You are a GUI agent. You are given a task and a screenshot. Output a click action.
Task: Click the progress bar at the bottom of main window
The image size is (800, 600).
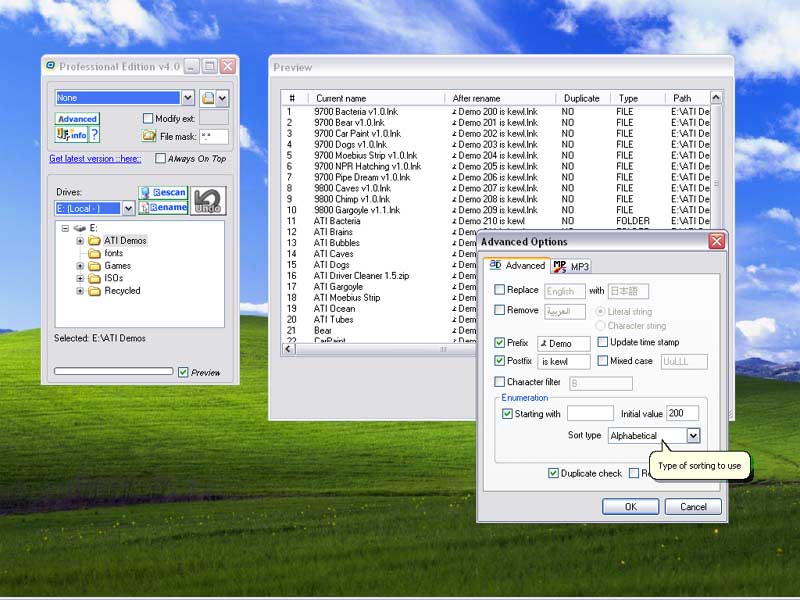[x=113, y=371]
